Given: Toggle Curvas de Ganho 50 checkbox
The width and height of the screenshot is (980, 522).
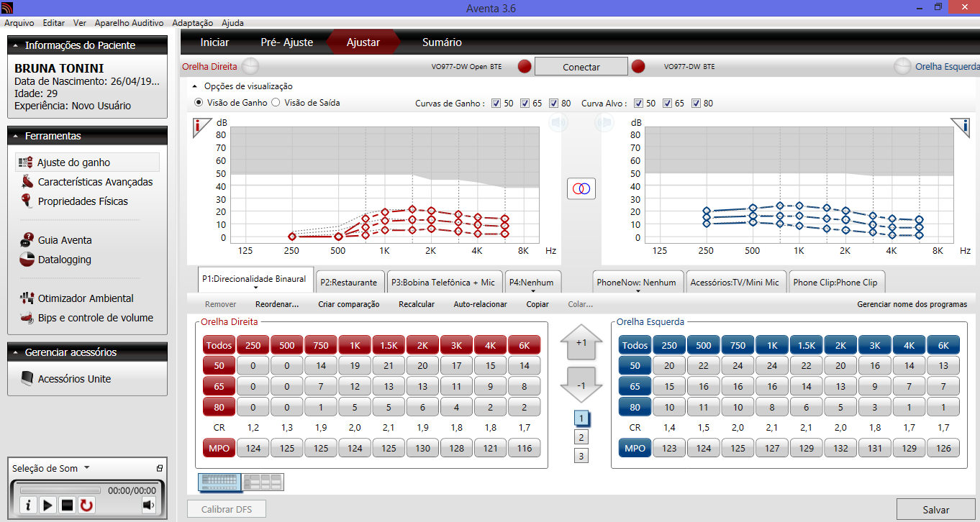Looking at the screenshot, I should point(496,104).
